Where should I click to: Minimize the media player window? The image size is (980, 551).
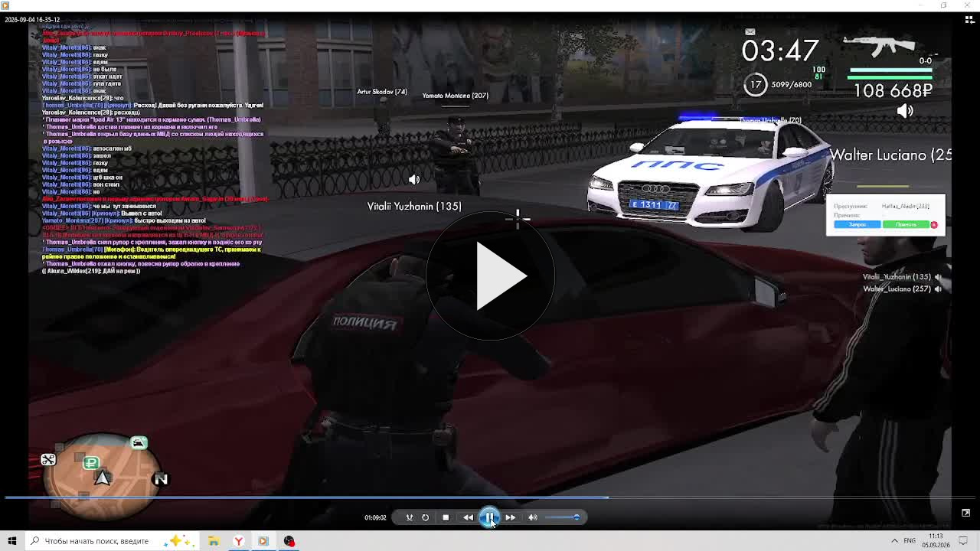pos(922,5)
